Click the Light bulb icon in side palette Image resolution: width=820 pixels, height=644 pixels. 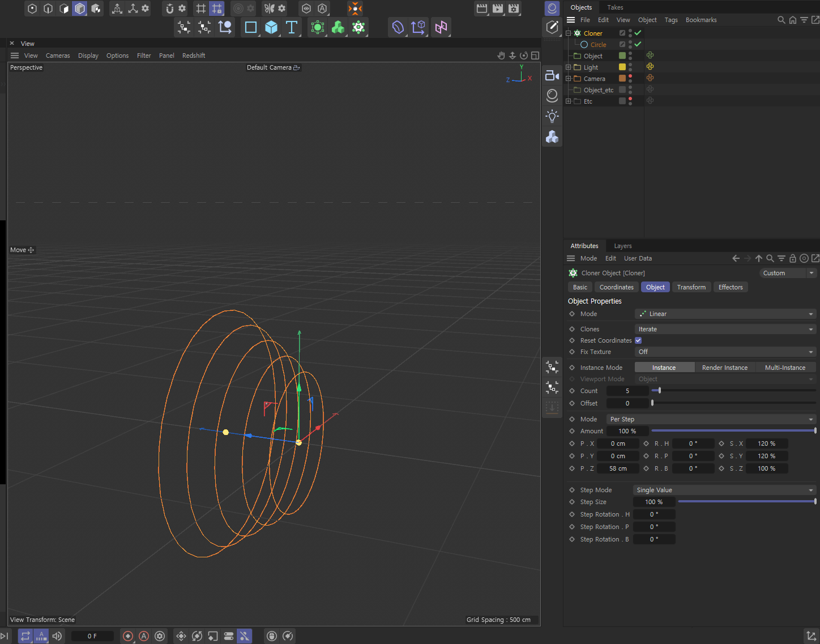click(x=552, y=116)
